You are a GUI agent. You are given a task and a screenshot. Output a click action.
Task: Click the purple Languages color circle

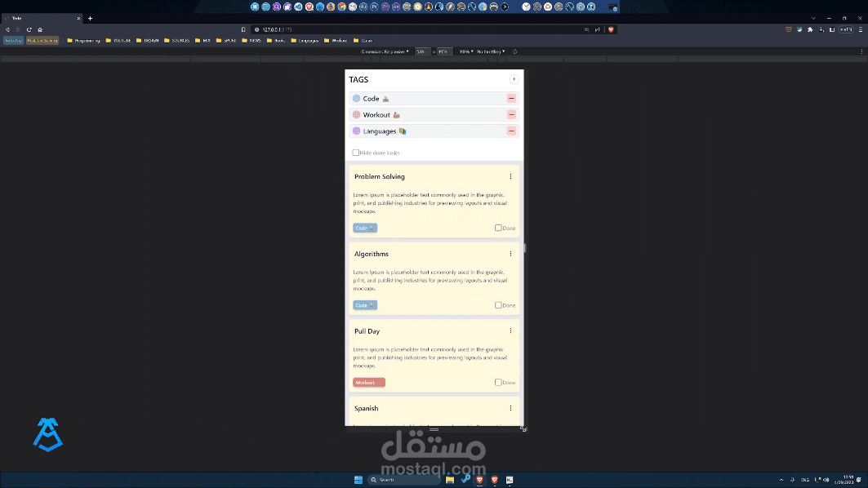pyautogui.click(x=357, y=131)
